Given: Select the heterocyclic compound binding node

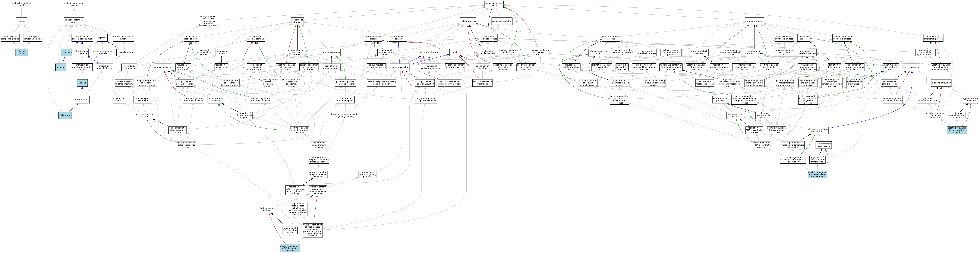Looking at the screenshot, I should click(33, 38).
